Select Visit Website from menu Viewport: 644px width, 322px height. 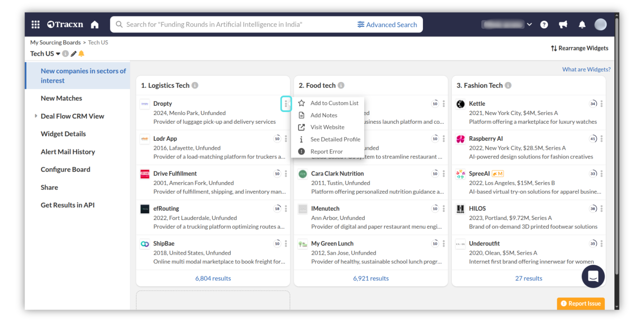[327, 127]
